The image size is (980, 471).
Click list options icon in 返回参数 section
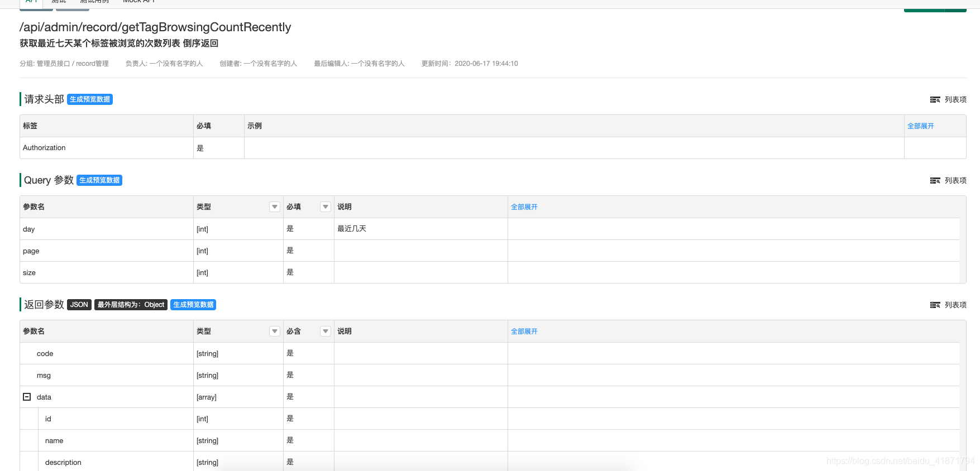pyautogui.click(x=935, y=305)
